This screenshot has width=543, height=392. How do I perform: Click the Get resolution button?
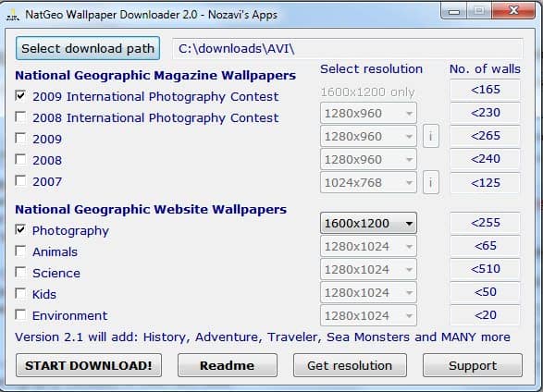(350, 365)
